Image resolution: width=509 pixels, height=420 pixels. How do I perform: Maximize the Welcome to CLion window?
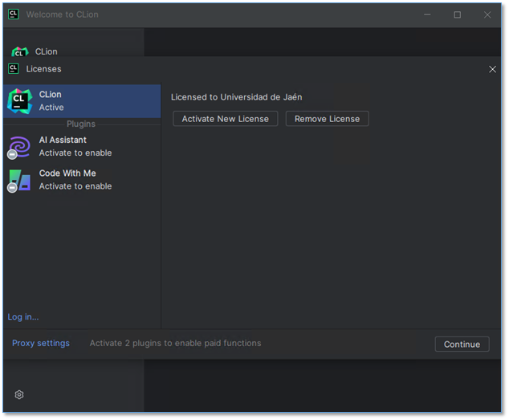tap(457, 14)
